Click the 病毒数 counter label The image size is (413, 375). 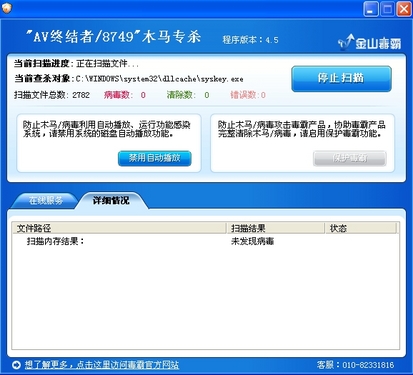[118, 95]
